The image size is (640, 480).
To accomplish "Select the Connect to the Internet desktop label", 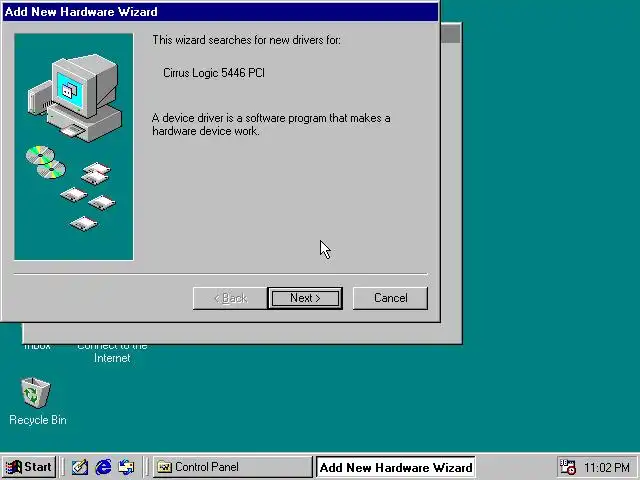I will point(112,352).
